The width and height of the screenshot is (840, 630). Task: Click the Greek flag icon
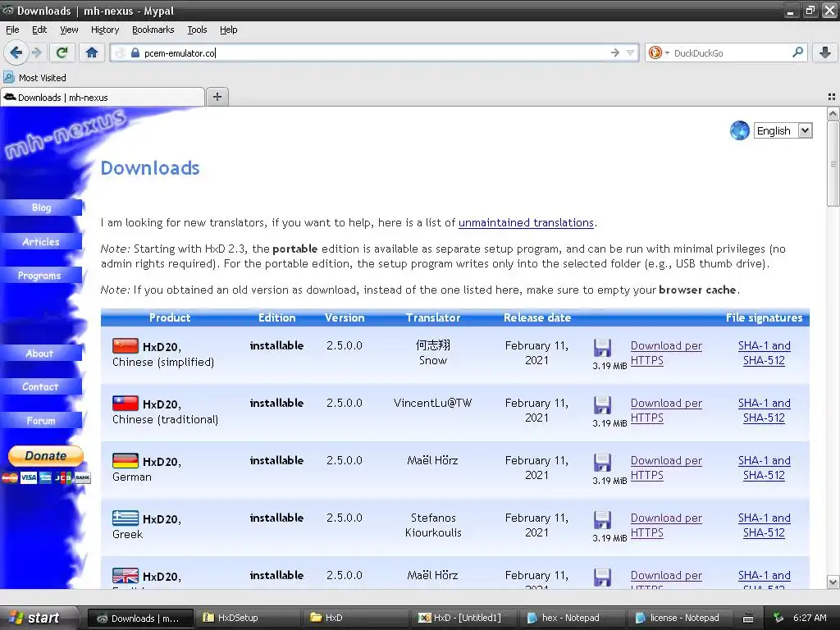click(x=126, y=518)
